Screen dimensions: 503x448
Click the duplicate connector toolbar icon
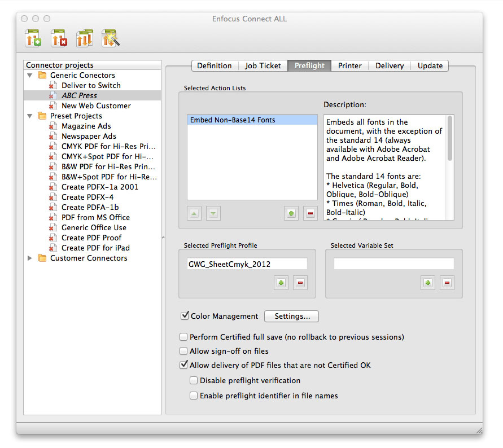[85, 38]
